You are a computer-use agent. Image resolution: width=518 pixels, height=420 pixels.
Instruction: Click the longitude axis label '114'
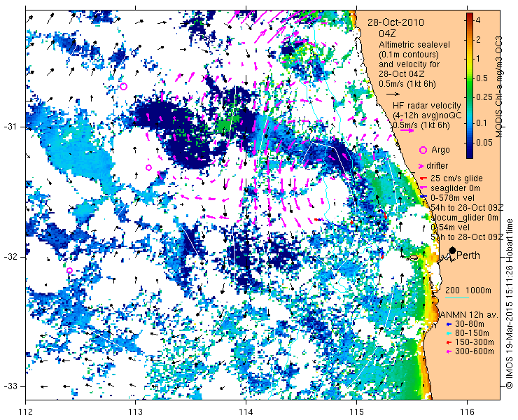click(x=246, y=412)
